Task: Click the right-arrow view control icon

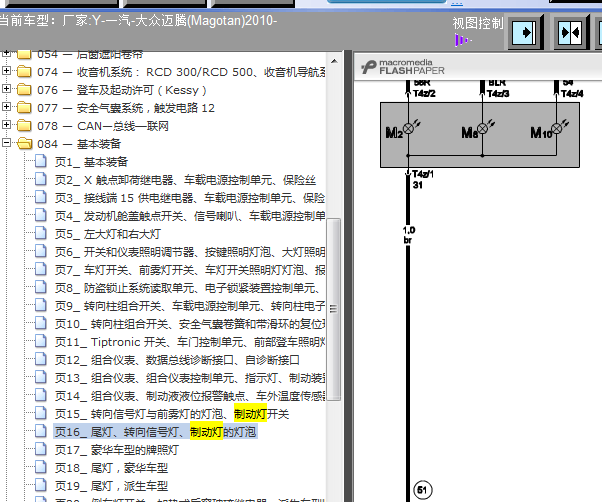Action: (x=525, y=32)
